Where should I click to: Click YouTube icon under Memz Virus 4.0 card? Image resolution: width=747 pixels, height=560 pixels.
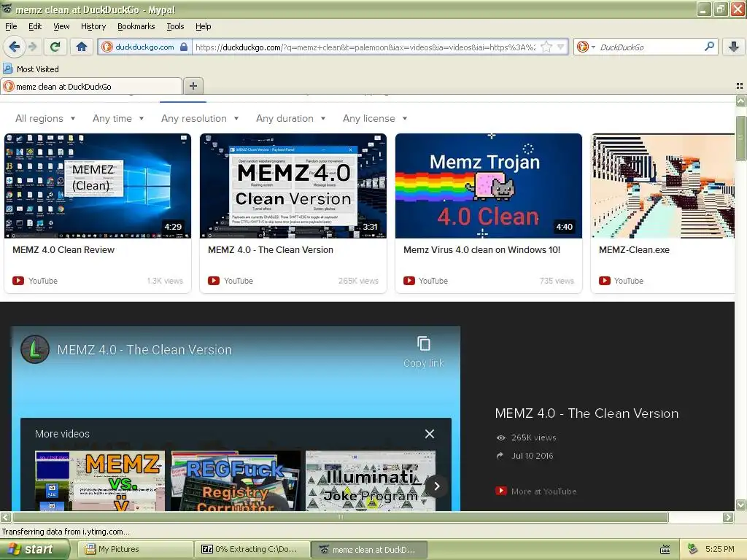click(409, 281)
